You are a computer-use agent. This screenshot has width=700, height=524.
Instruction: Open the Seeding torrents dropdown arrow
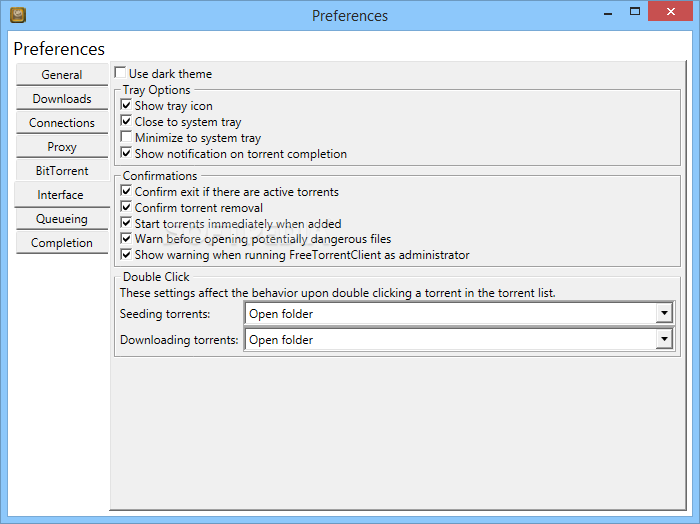tap(664, 313)
